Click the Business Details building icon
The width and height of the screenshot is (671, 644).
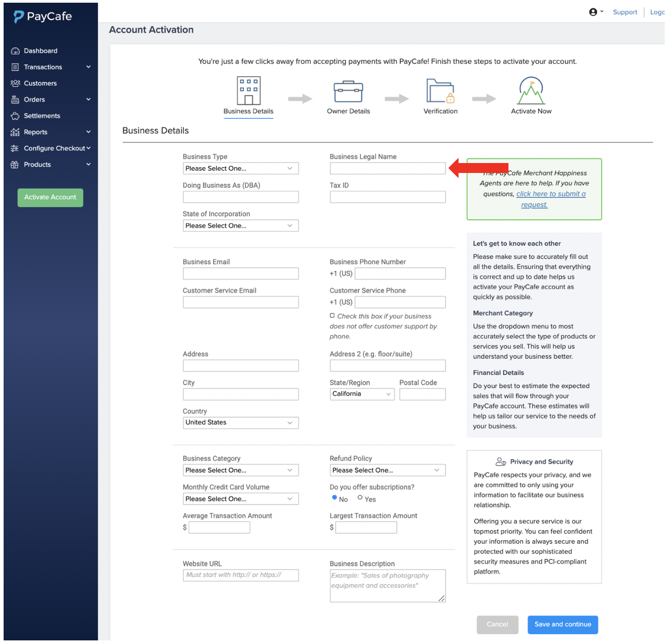249,90
